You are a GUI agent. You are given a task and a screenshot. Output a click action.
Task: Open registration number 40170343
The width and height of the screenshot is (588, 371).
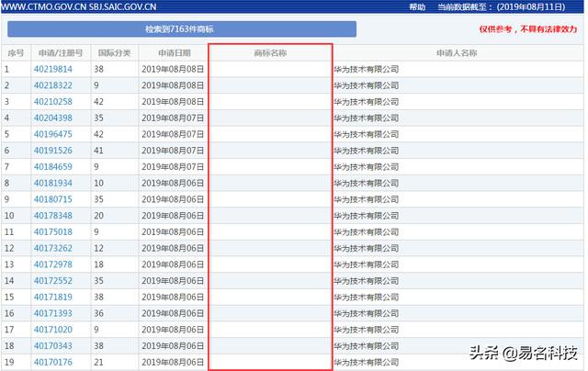[x=53, y=346]
